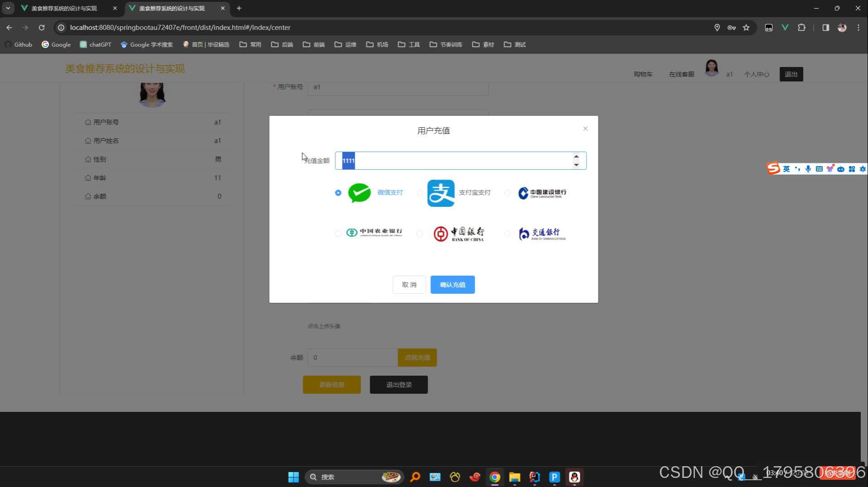The height and width of the screenshot is (487, 868).
Task: Select the Alipay radio option
Action: pos(420,193)
